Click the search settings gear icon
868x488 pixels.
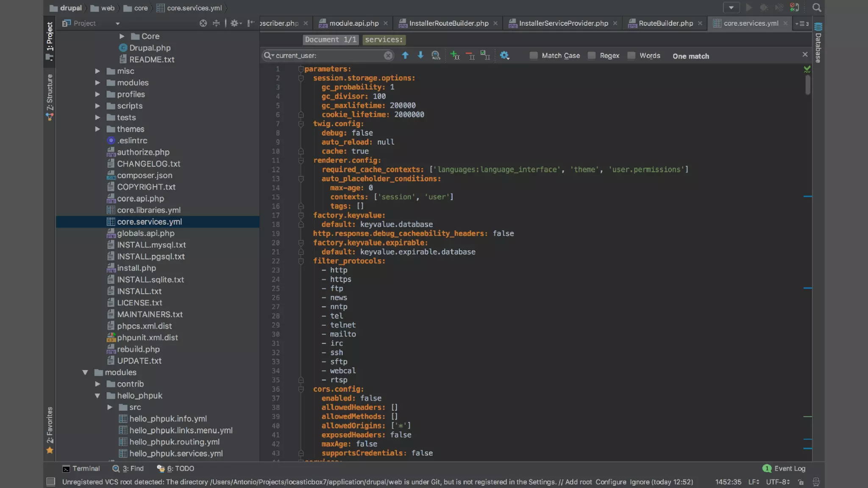504,55
